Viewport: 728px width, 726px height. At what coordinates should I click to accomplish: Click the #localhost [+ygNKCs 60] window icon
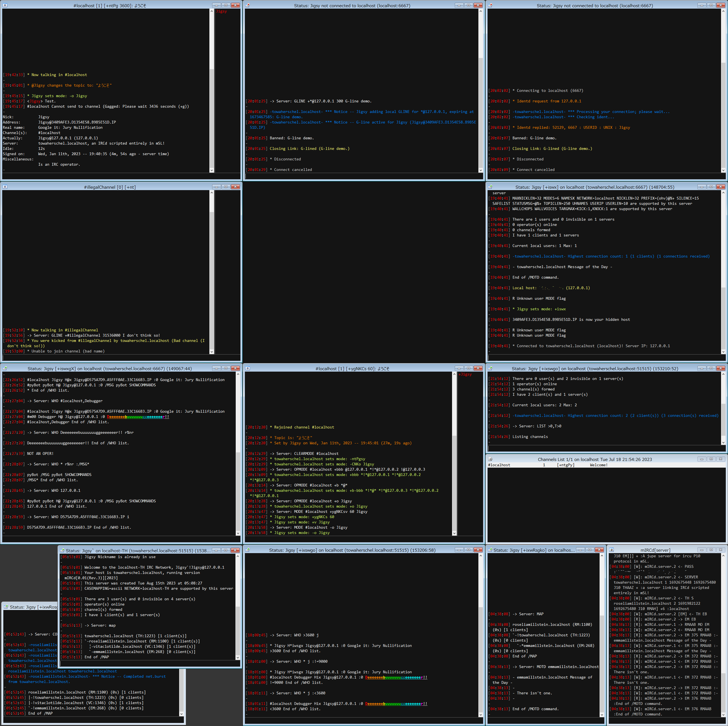coord(248,368)
